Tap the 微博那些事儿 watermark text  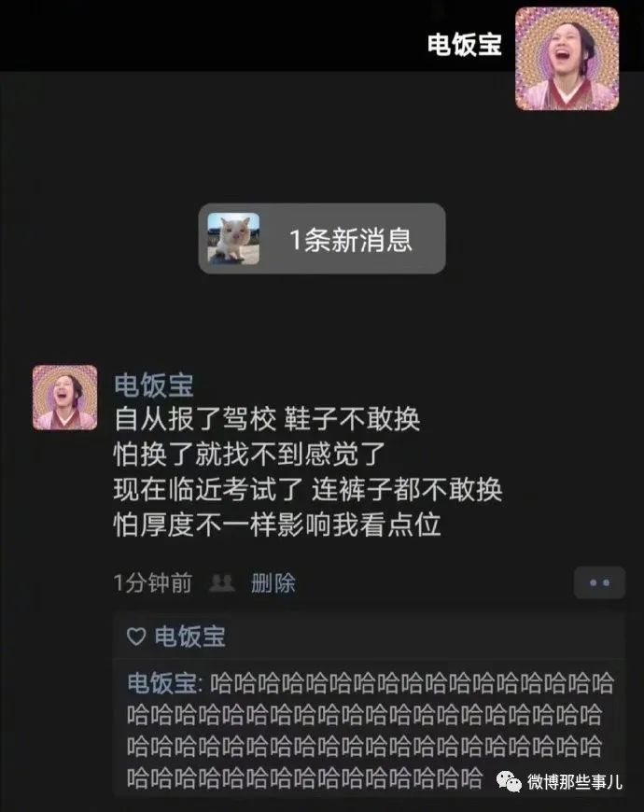pyautogui.click(x=575, y=781)
